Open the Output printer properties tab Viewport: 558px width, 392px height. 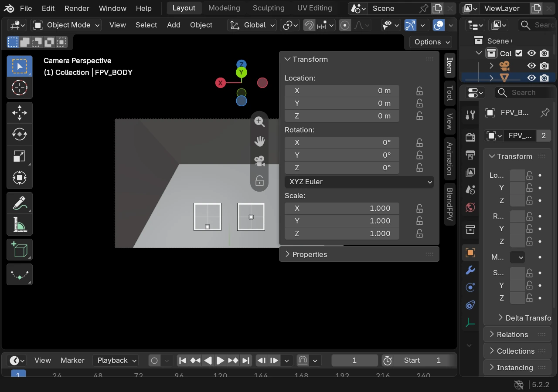[x=470, y=155]
